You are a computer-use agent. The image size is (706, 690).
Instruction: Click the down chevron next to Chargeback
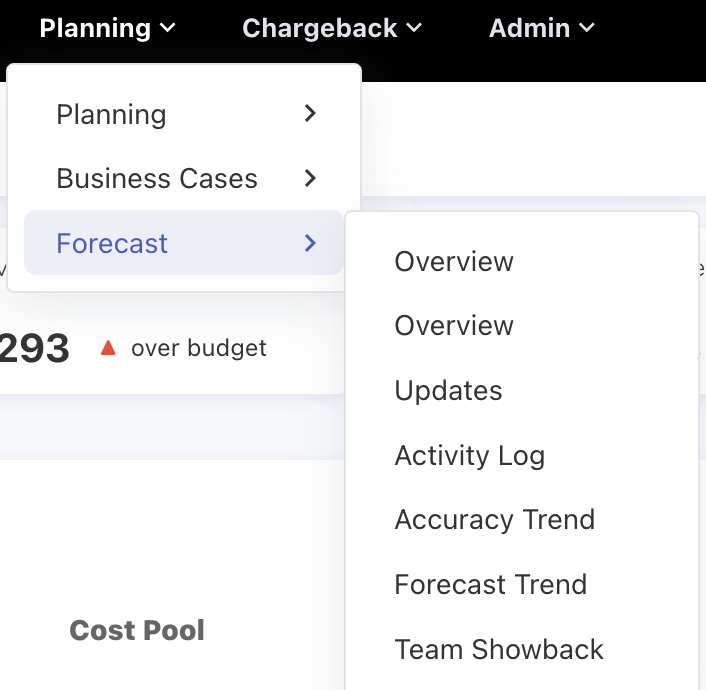point(413,29)
